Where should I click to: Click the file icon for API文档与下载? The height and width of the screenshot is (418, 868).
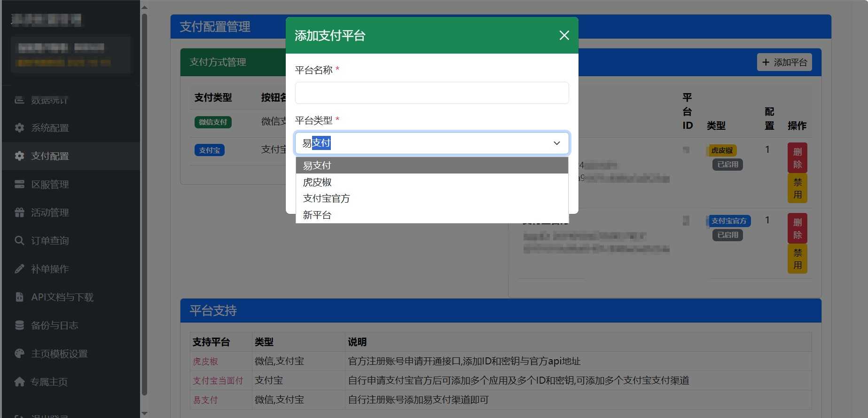tap(19, 297)
